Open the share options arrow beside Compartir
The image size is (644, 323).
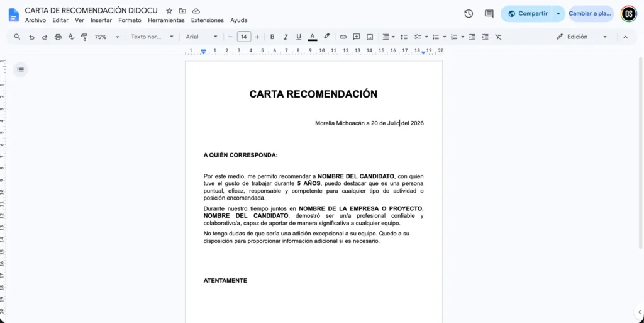[558, 14]
